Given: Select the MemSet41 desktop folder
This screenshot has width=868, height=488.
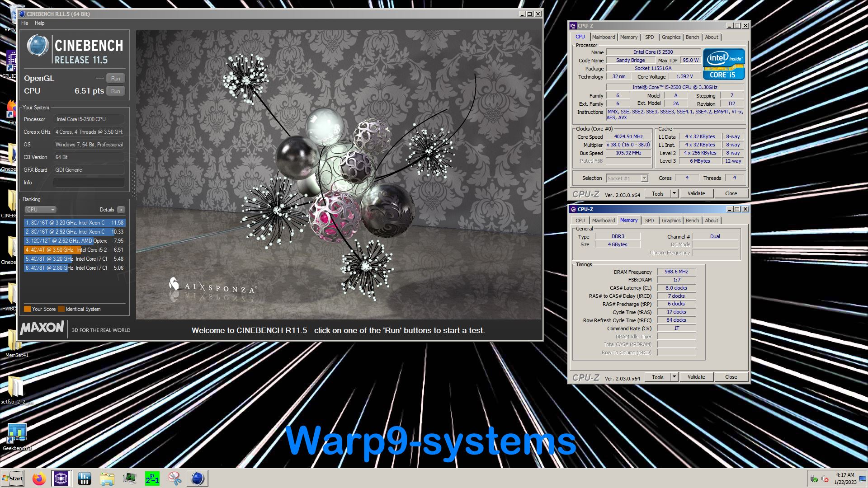Looking at the screenshot, I should point(17,343).
